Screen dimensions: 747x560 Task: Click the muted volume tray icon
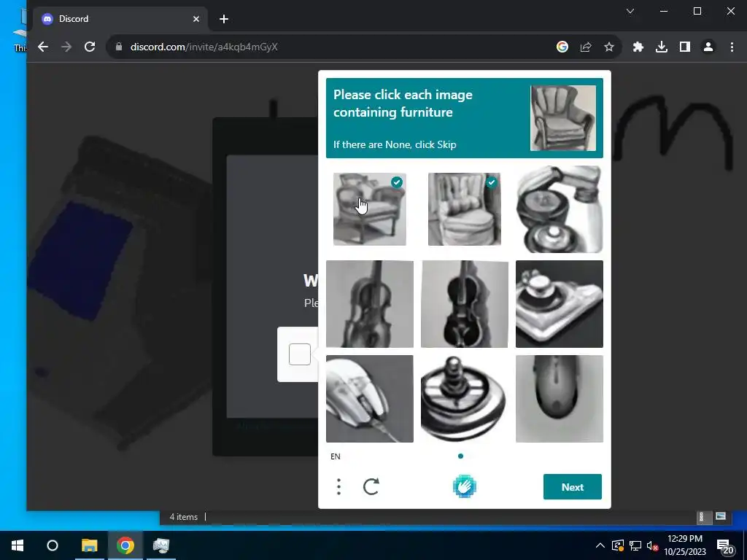(652, 545)
